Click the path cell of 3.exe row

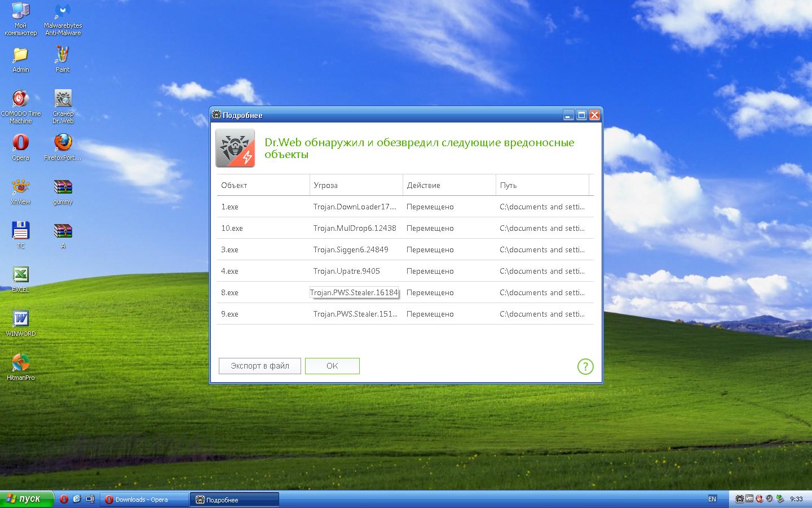point(542,249)
